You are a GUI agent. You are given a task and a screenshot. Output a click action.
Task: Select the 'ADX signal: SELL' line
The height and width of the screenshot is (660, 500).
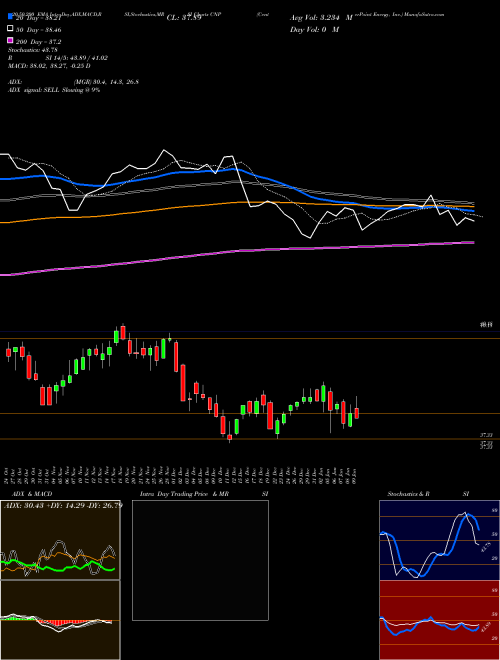[x=54, y=90]
